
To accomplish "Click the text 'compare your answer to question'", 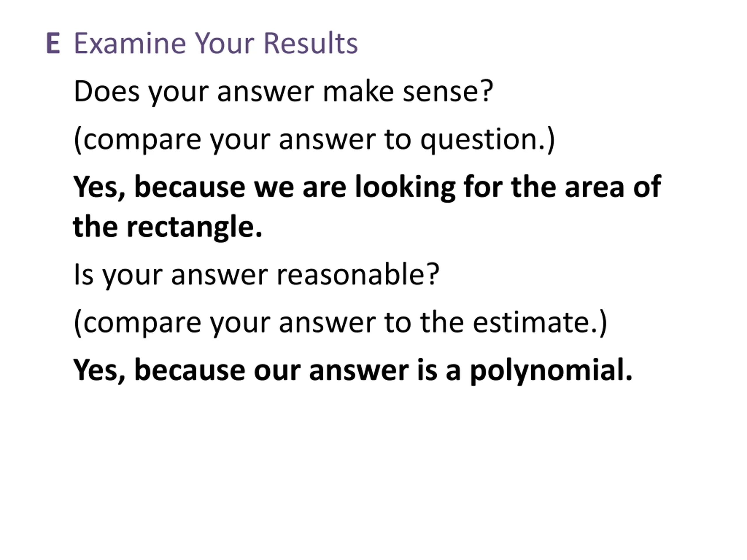I will click(x=313, y=139).
